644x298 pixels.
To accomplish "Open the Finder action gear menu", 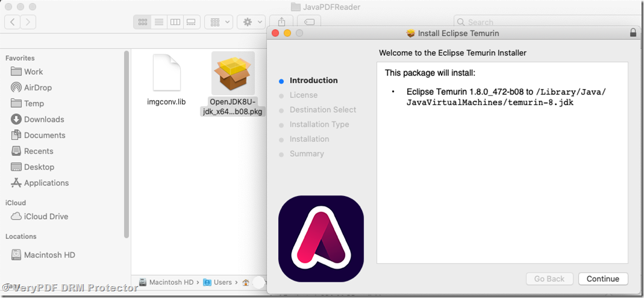I will [251, 22].
